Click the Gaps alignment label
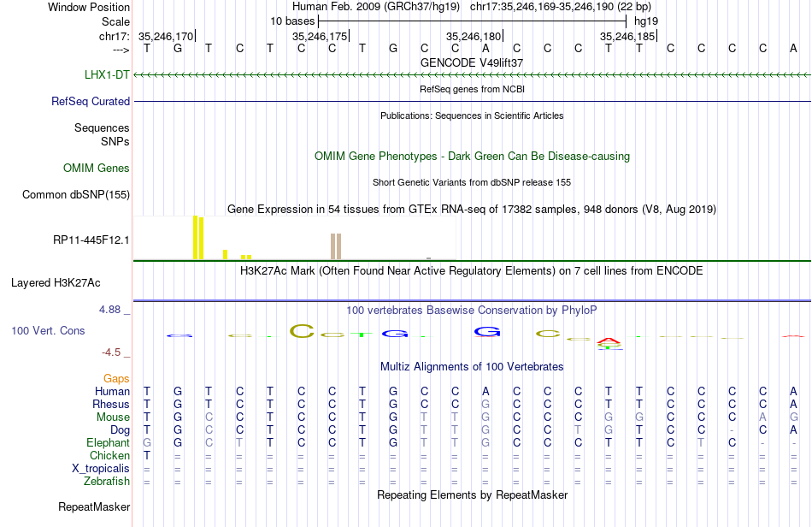 (x=116, y=378)
